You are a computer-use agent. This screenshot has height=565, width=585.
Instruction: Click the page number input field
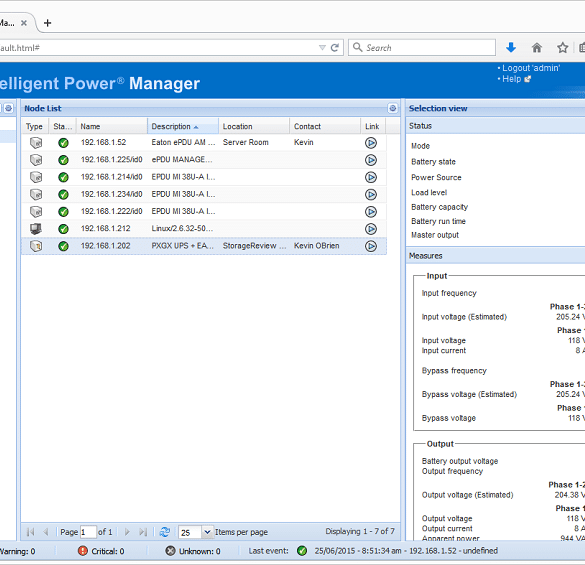point(88,532)
